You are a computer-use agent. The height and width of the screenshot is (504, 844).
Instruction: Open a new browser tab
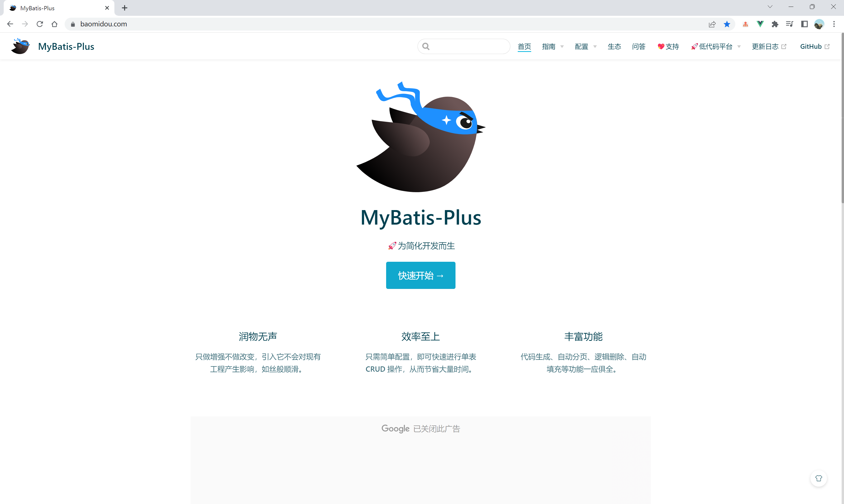point(125,8)
